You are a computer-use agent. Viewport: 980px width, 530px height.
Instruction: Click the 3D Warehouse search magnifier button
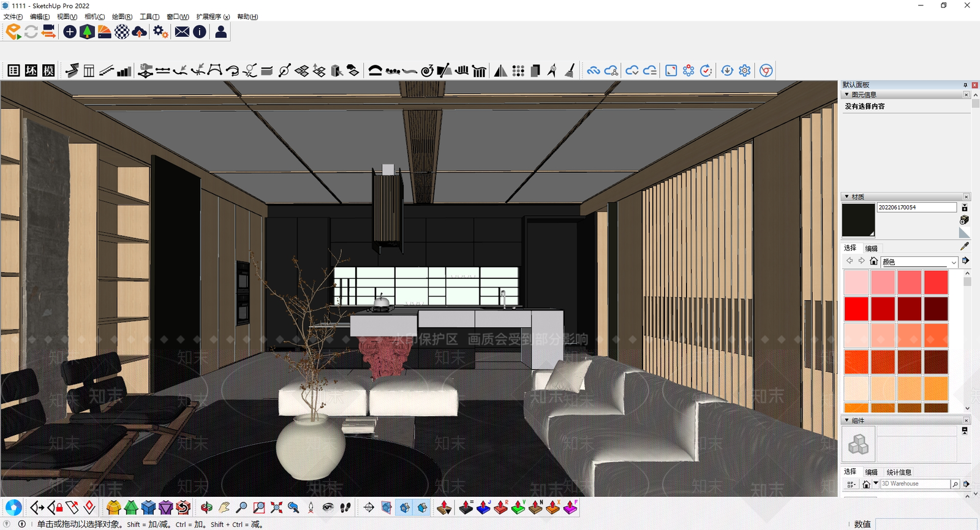tap(955, 484)
